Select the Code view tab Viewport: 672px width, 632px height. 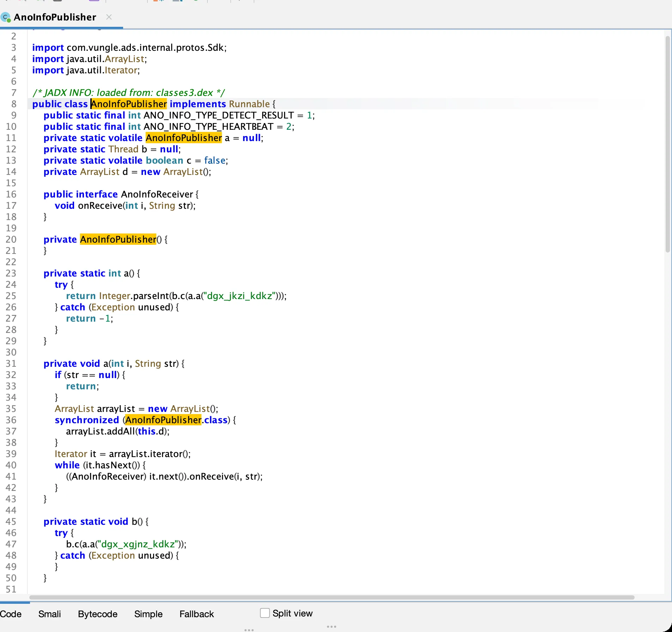tap(11, 614)
